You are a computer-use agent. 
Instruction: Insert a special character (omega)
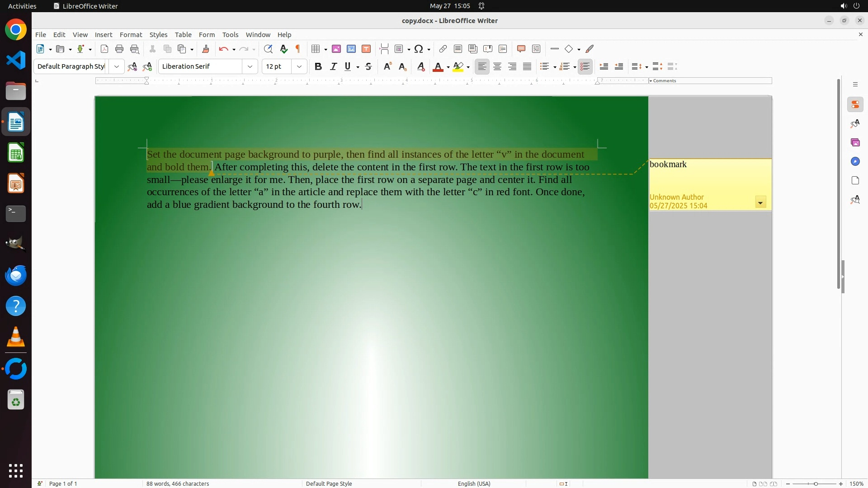click(x=419, y=49)
